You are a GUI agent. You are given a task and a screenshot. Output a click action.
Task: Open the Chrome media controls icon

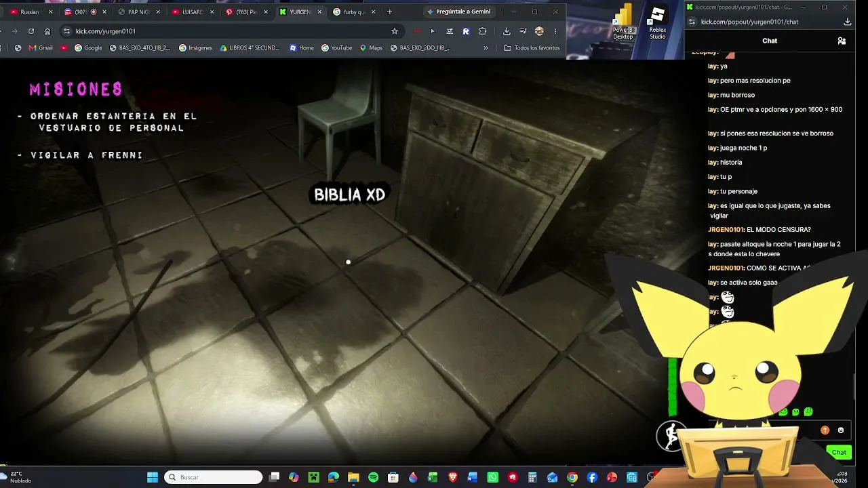pyautogui.click(x=523, y=31)
